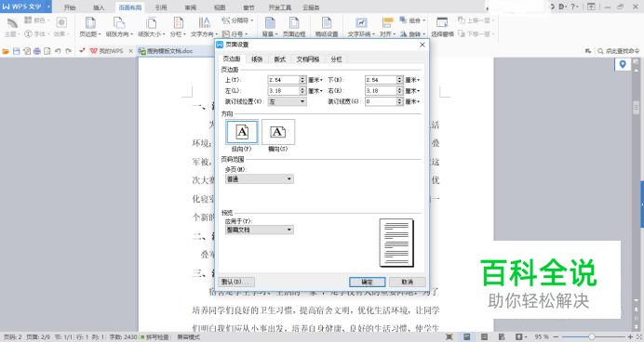Image resolution: width=644 pixels, height=342 pixels.
Task: Click the save icon in quick toolbar
Action: (x=17, y=51)
